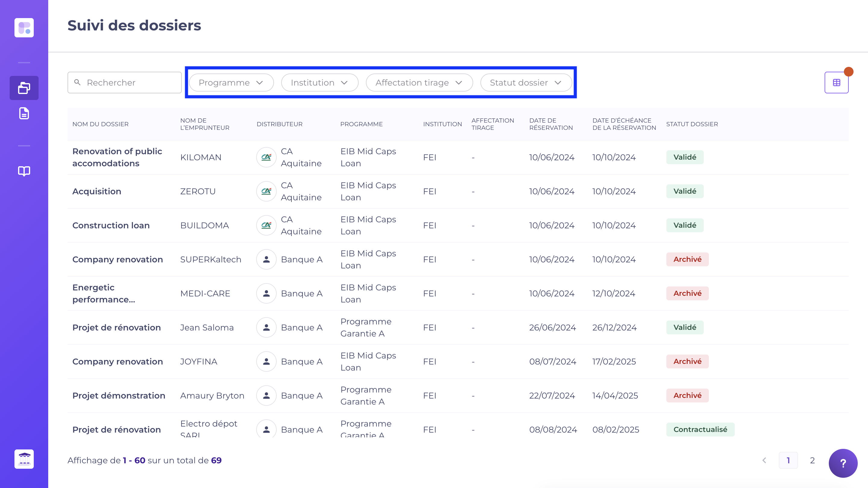
Task: Select page 1 in pagination
Action: tap(788, 460)
